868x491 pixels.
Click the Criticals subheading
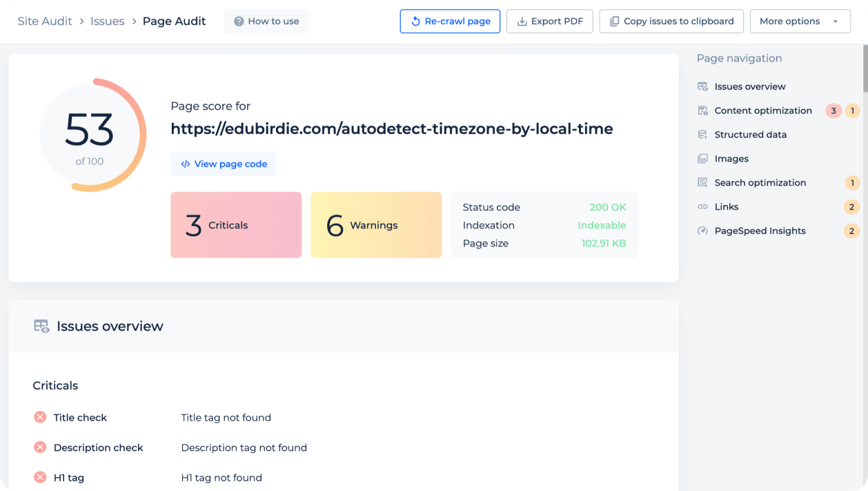pyautogui.click(x=55, y=385)
